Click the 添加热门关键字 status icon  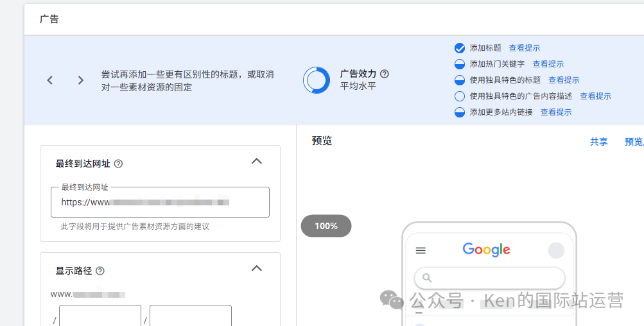click(x=460, y=64)
